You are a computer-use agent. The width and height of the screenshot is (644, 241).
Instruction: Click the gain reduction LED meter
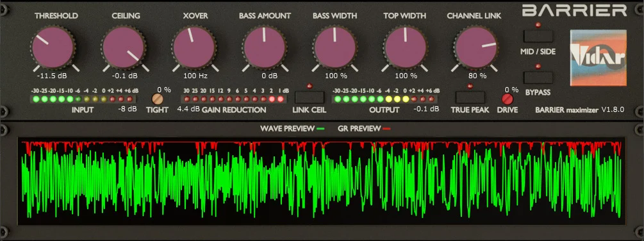233,99
